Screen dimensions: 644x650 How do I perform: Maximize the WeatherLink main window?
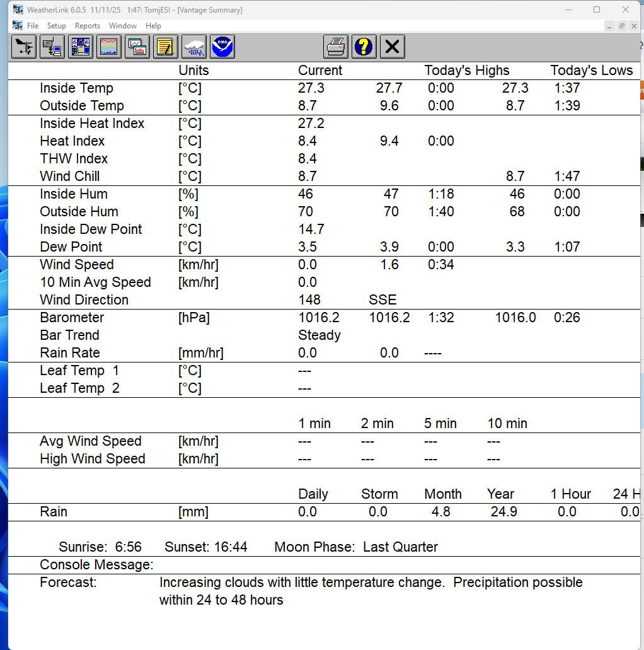click(597, 9)
